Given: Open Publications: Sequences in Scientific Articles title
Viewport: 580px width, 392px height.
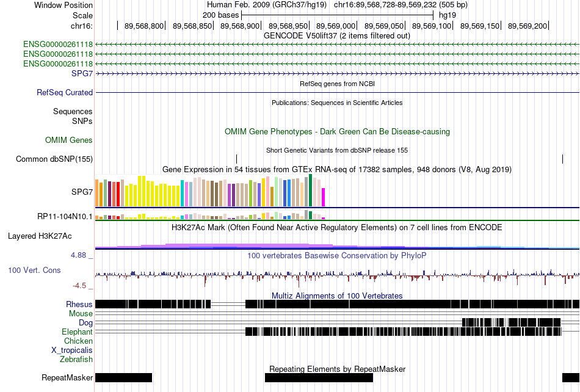Looking at the screenshot, I should (337, 103).
